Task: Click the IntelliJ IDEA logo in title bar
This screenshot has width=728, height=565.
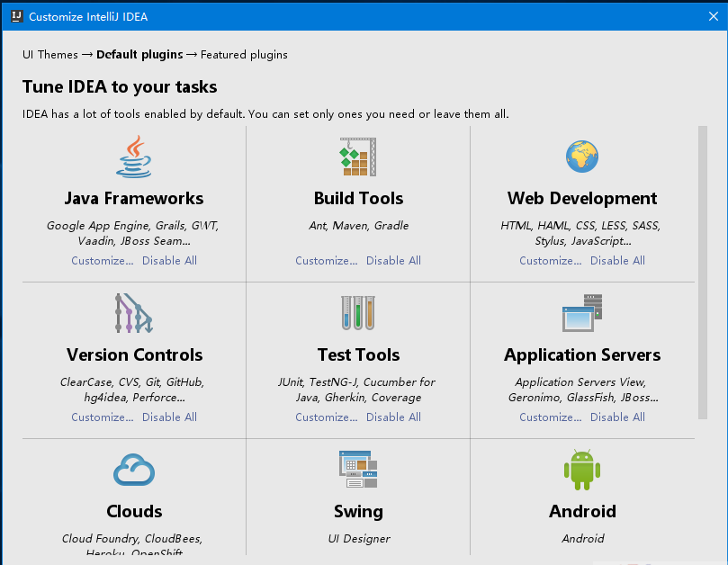Action: (17, 16)
